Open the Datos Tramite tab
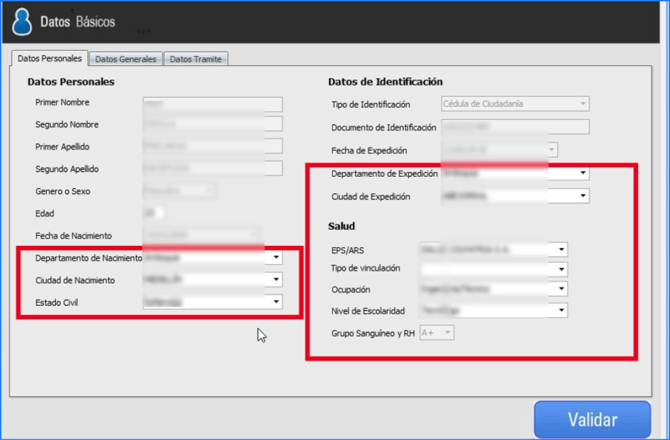This screenshot has width=670, height=440. tap(196, 59)
